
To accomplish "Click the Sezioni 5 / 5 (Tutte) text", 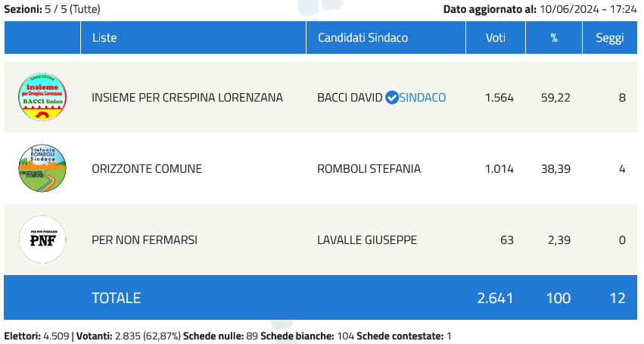I will tap(52, 9).
